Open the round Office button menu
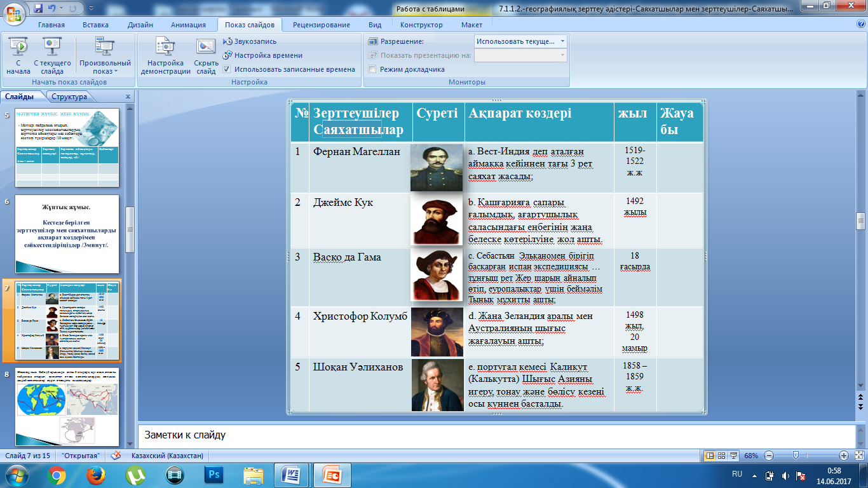 [14, 11]
